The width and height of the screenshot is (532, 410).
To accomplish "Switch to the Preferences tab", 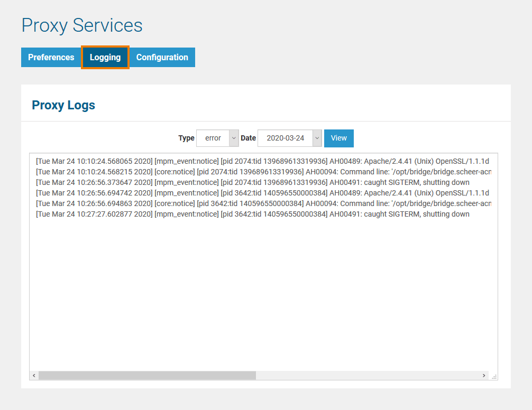I will [51, 57].
